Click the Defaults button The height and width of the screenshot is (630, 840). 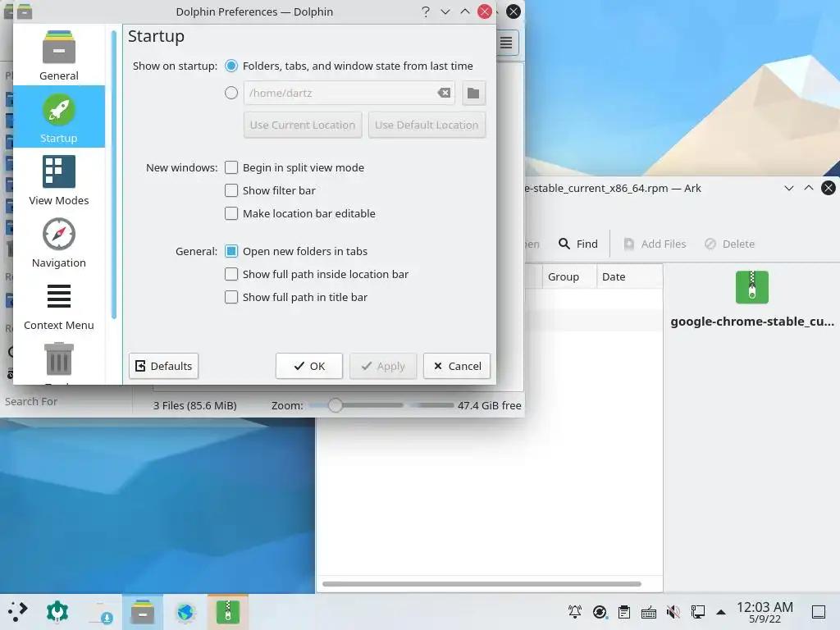tap(163, 366)
